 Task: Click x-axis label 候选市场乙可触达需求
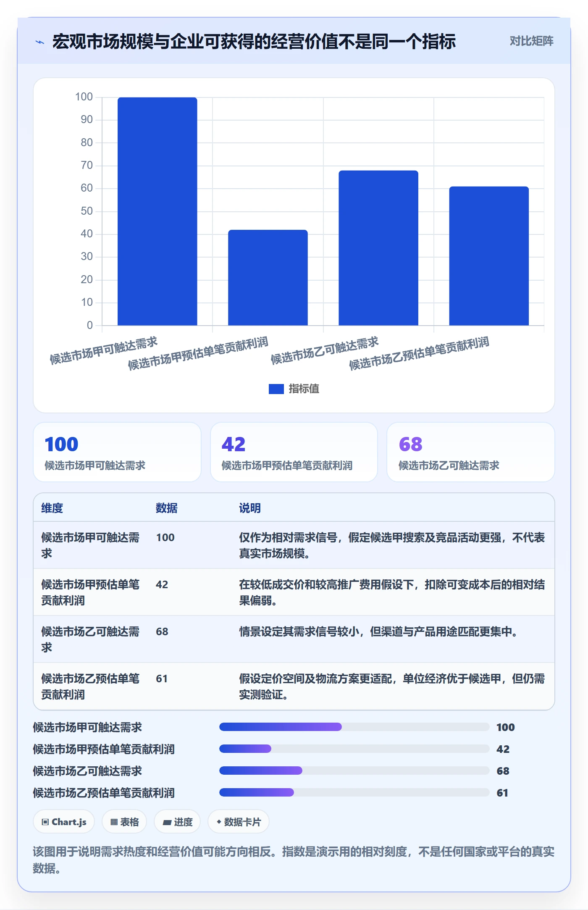pyautogui.click(x=324, y=350)
